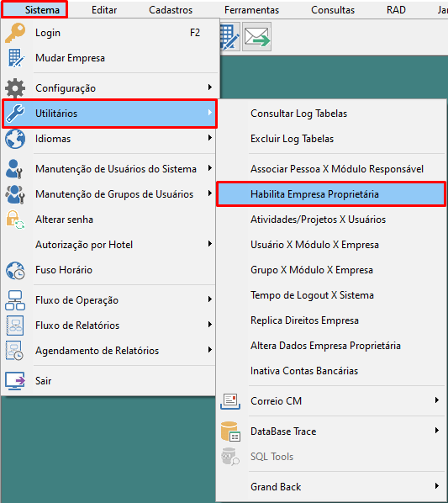Open Associar Pessoa X Módulo Responsável
Screen dimensions: 448x503
point(337,169)
